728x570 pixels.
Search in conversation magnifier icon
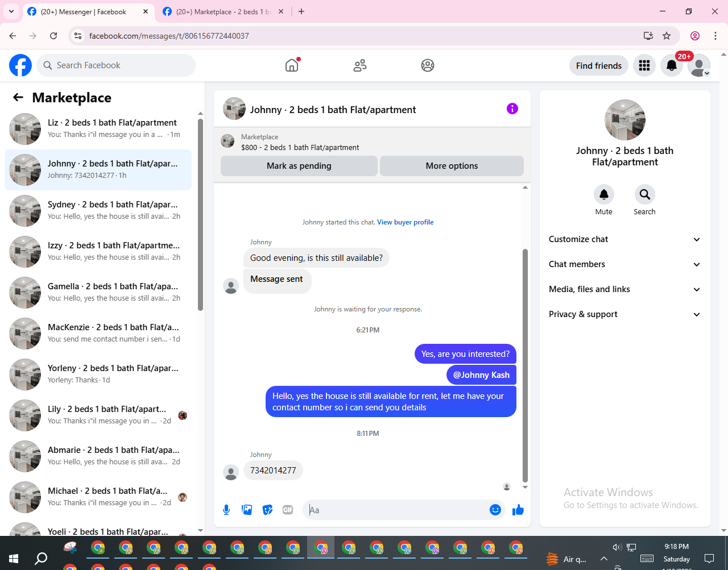pyautogui.click(x=645, y=194)
